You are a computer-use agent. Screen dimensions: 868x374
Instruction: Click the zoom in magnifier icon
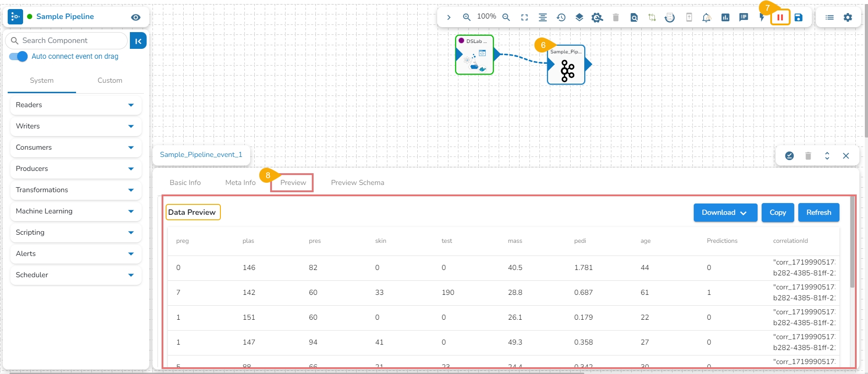(x=467, y=17)
